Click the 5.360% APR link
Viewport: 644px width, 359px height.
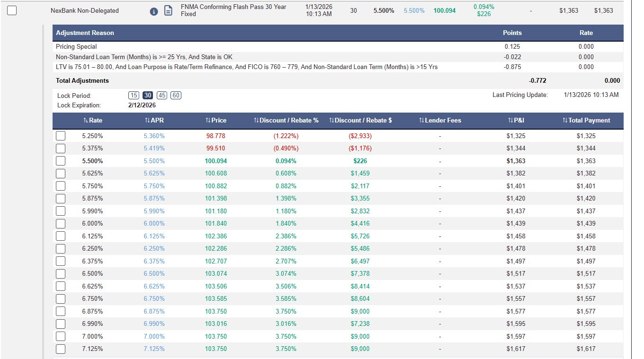[x=154, y=136]
